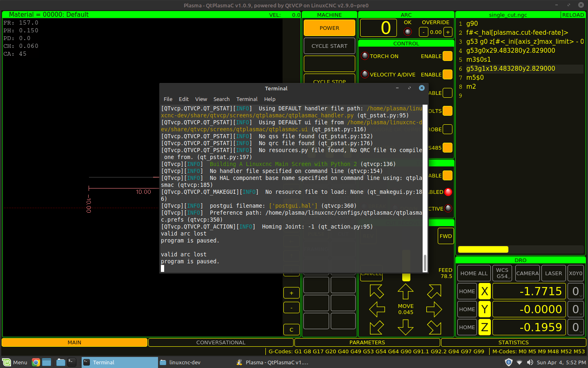The height and width of the screenshot is (368, 588).
Task: Click the CYCLE START button
Action: (330, 46)
